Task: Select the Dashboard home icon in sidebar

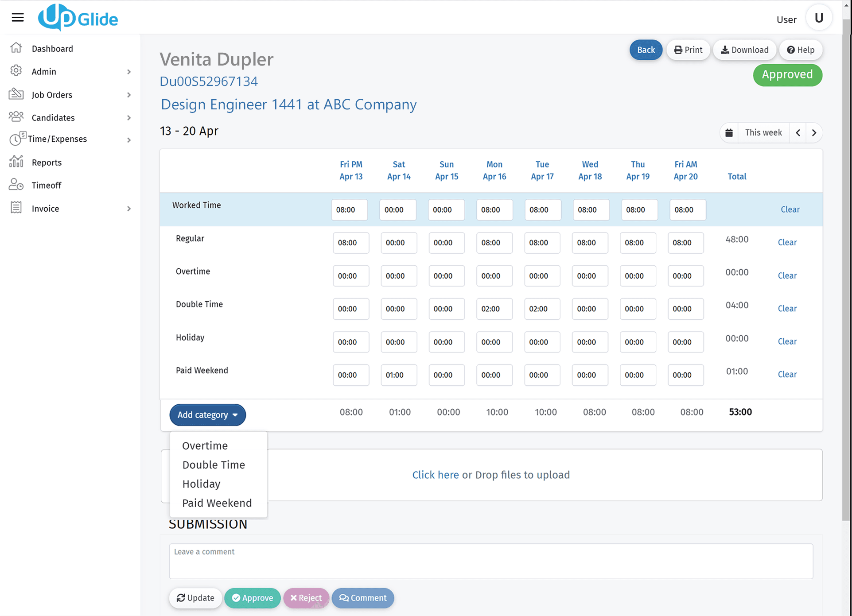Action: pyautogui.click(x=16, y=47)
